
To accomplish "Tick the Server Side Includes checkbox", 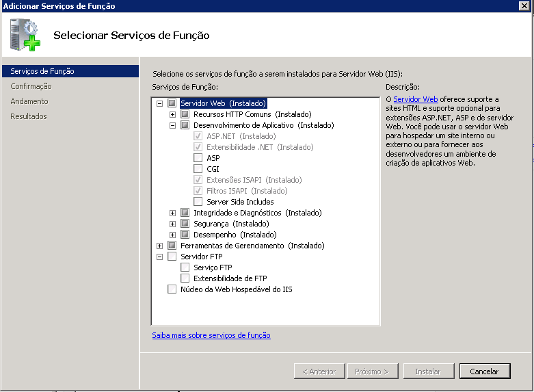I will (x=198, y=202).
